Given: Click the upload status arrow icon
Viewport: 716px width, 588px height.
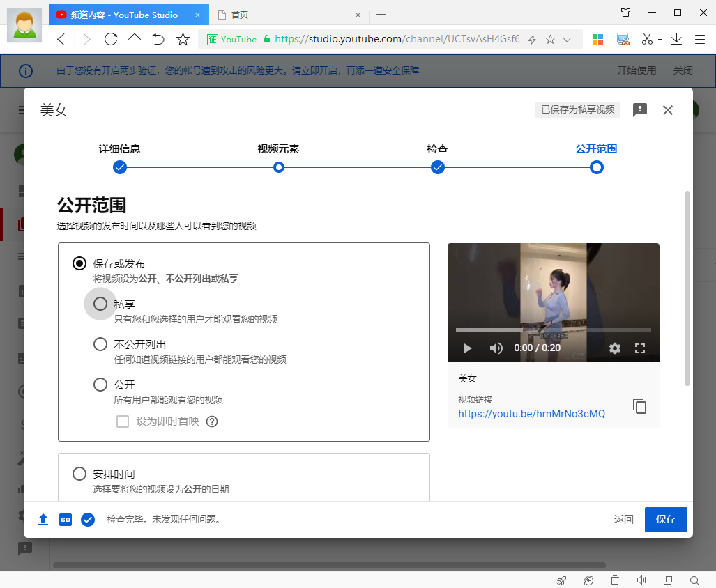Looking at the screenshot, I should (x=43, y=520).
